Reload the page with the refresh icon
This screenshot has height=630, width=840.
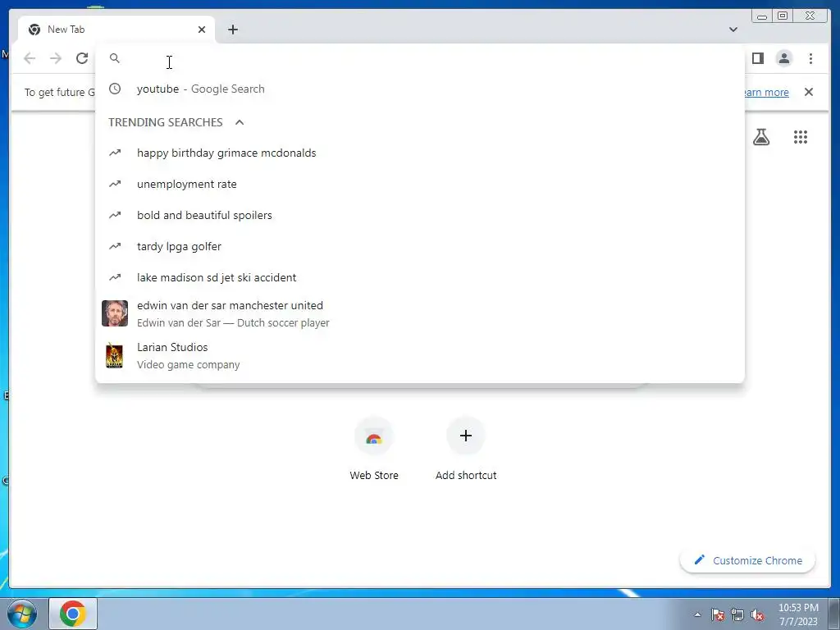tap(82, 58)
